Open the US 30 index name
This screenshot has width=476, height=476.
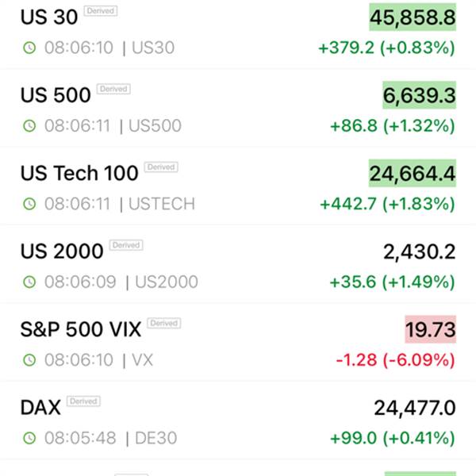tap(49, 17)
